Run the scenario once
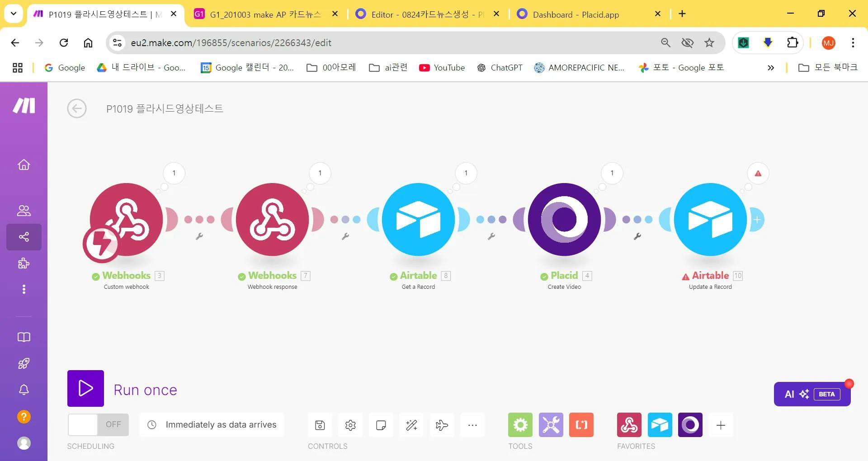 pos(85,388)
